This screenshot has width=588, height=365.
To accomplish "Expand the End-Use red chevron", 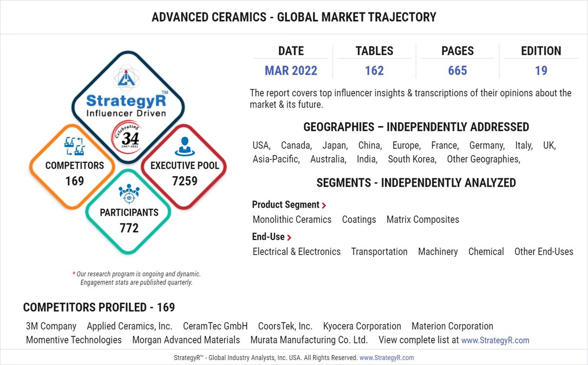I will coord(289,237).
